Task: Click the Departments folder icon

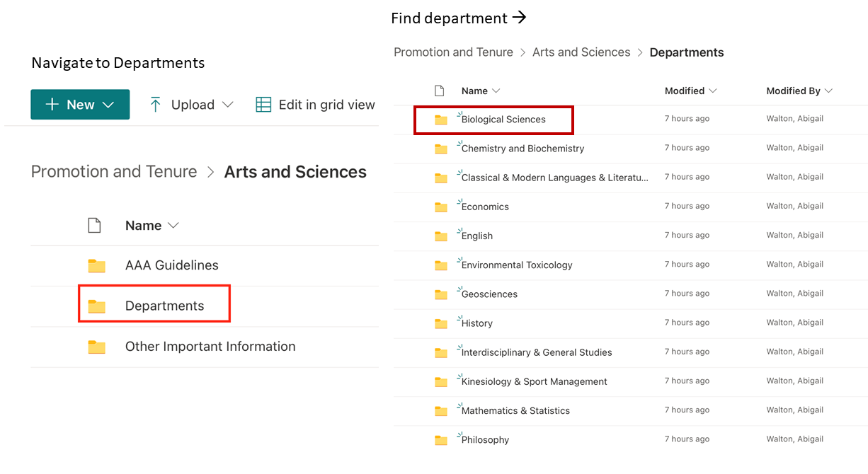Action: [96, 306]
